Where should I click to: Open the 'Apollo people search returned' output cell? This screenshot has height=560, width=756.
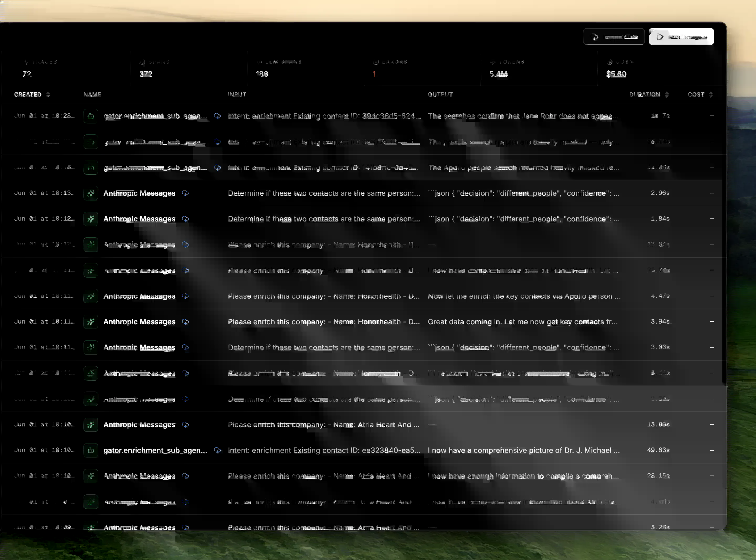523,168
